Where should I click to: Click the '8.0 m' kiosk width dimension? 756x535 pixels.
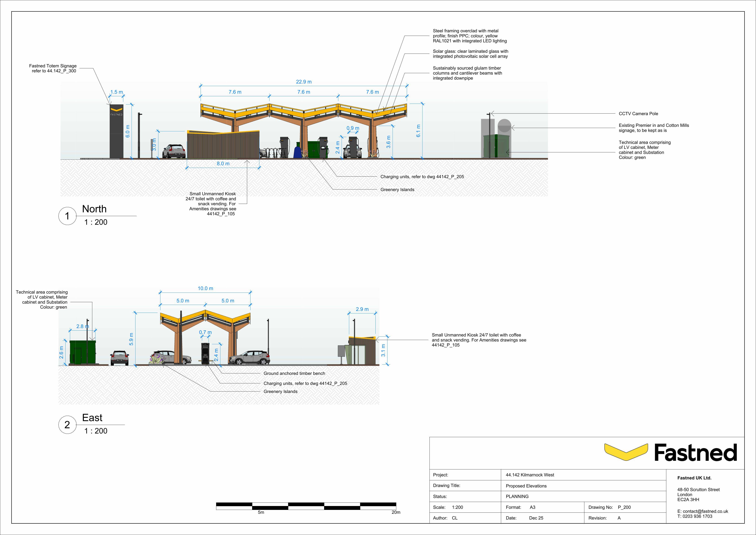[223, 163]
